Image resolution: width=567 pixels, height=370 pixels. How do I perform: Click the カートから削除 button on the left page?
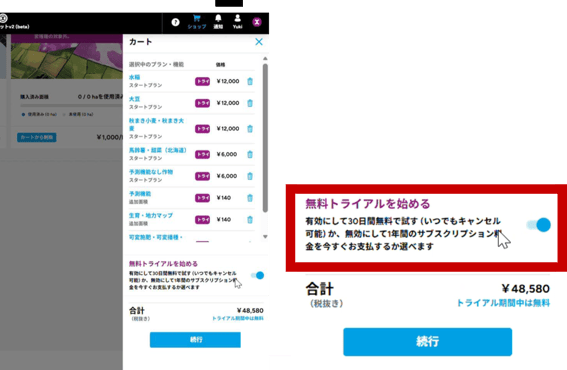click(37, 137)
